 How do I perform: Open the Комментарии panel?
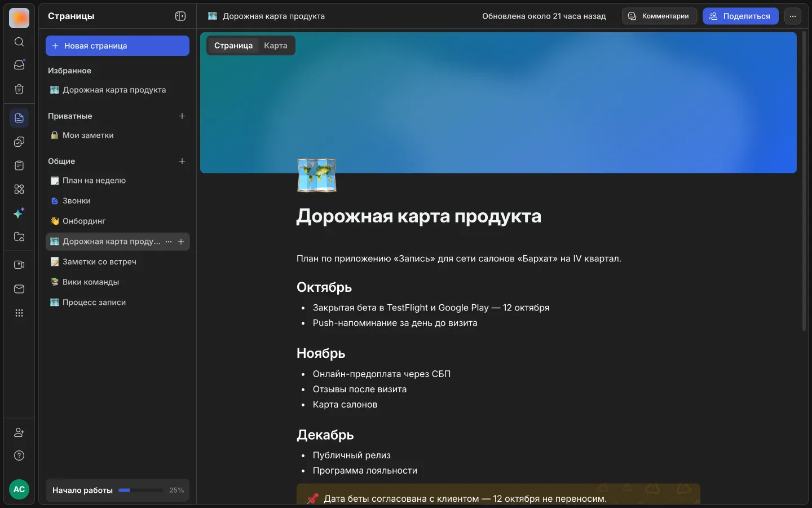pos(659,16)
